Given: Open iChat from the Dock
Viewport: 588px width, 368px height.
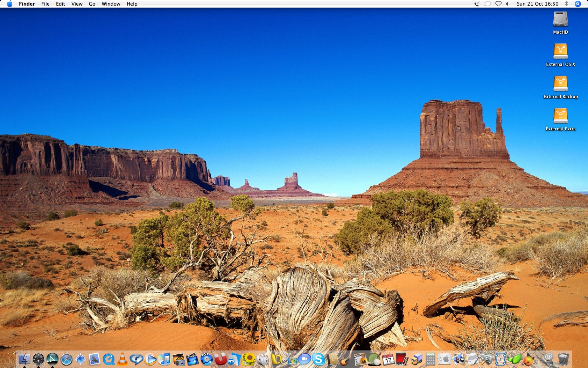Looking at the screenshot, I should (304, 359).
